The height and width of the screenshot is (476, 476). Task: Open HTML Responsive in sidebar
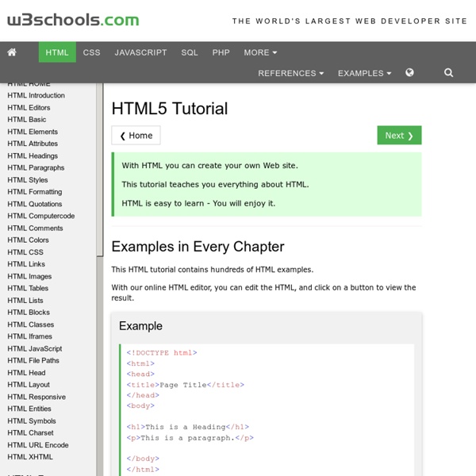tap(36, 397)
